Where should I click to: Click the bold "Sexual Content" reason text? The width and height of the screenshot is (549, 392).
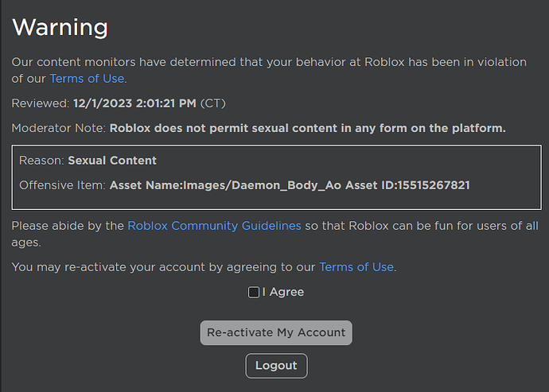click(112, 161)
